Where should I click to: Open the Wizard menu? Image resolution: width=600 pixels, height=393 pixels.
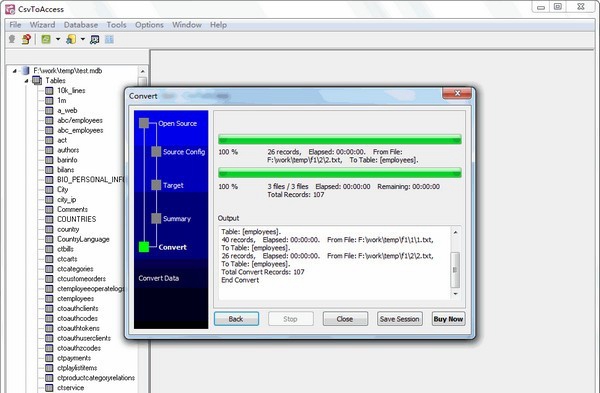pyautogui.click(x=42, y=25)
